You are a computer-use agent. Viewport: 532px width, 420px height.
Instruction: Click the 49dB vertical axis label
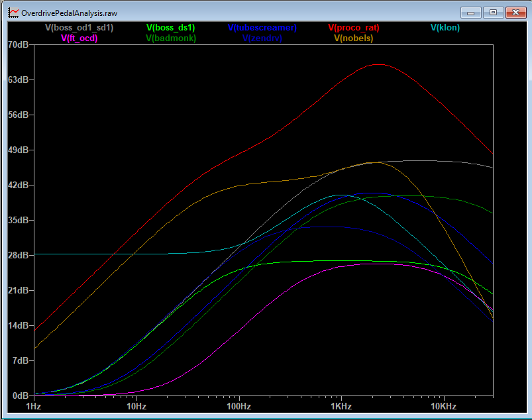(19, 150)
